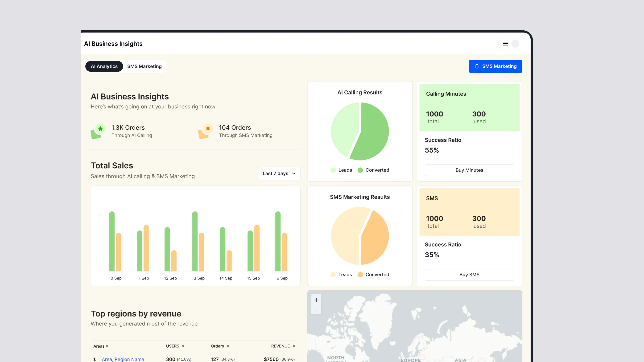The image size is (644, 362).
Task: Open the hamburger menu icon
Action: click(x=505, y=44)
